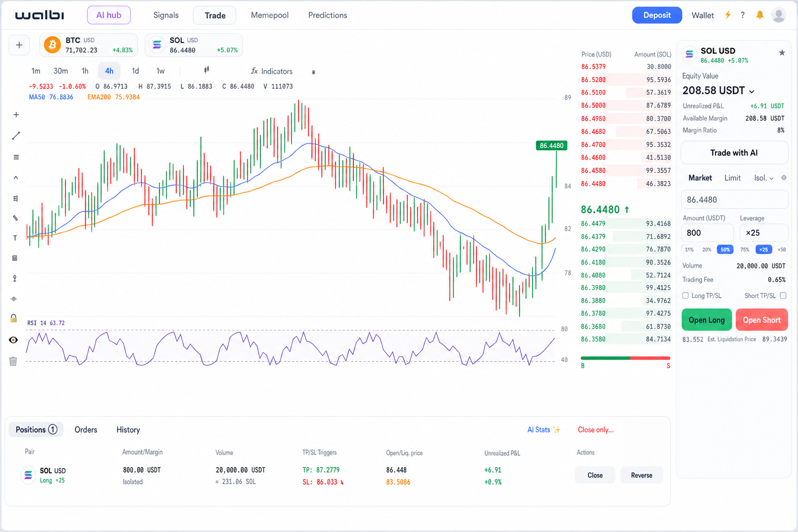Screen dimensions: 798x532
Task: Select the Limit order type tab
Action: tap(733, 178)
